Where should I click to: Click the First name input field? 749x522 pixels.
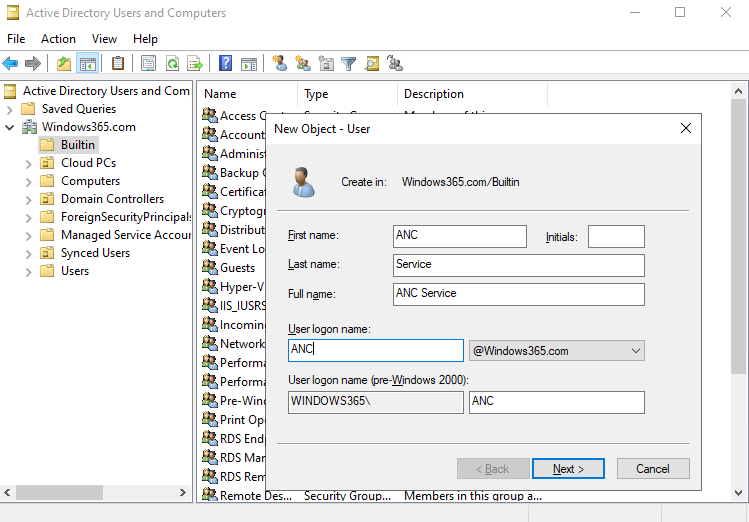pos(460,236)
